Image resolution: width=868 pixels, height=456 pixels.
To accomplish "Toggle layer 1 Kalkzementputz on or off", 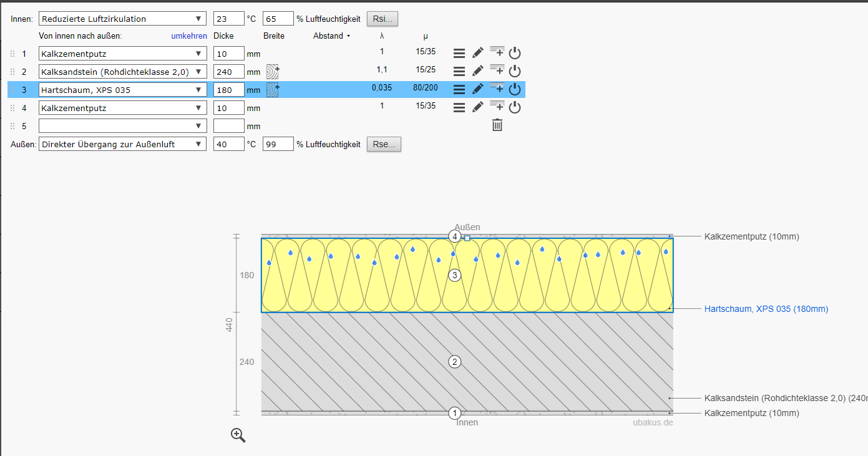I will pyautogui.click(x=515, y=54).
